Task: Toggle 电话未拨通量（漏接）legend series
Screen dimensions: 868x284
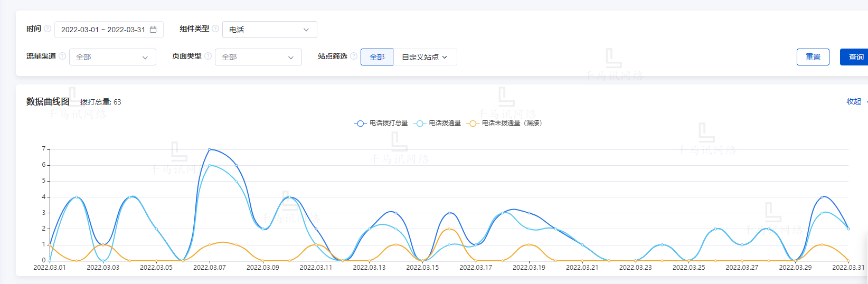Action: click(x=505, y=123)
